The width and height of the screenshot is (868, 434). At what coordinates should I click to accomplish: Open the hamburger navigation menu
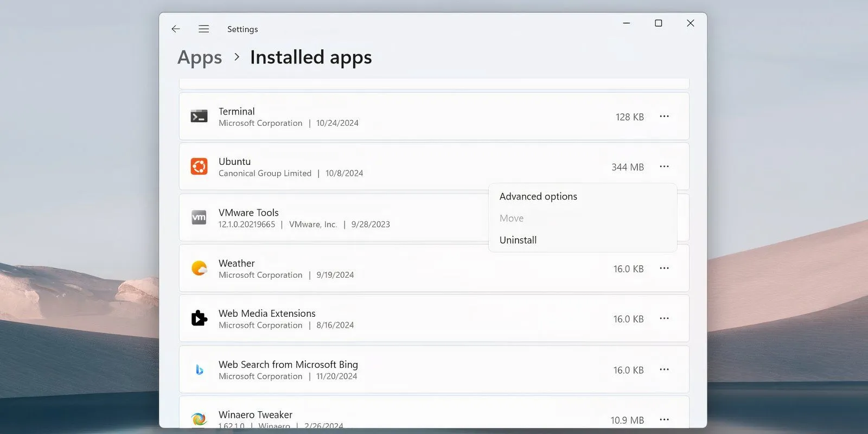click(x=203, y=29)
